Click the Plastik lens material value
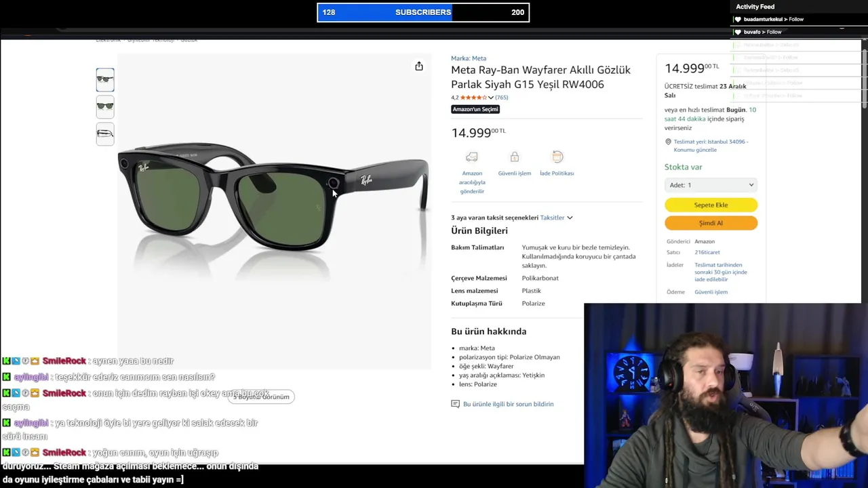868x488 pixels. coord(532,291)
